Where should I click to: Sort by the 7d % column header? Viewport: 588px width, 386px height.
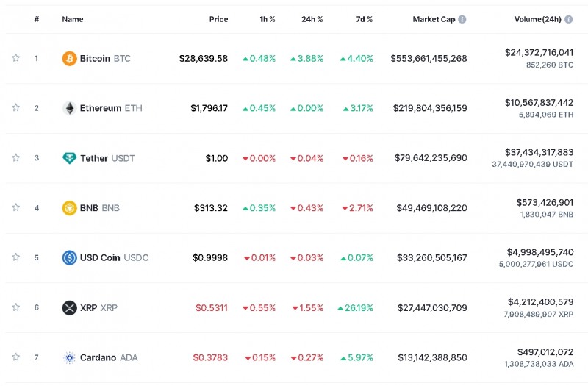point(362,19)
